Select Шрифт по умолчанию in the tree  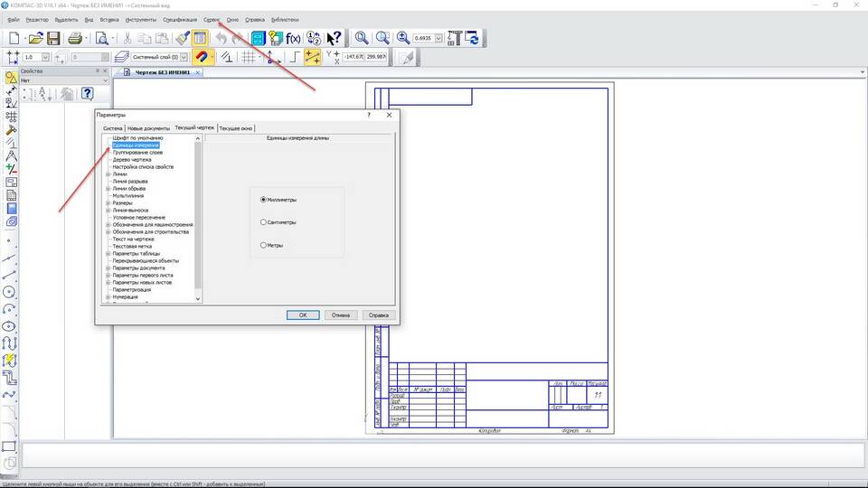(137, 137)
